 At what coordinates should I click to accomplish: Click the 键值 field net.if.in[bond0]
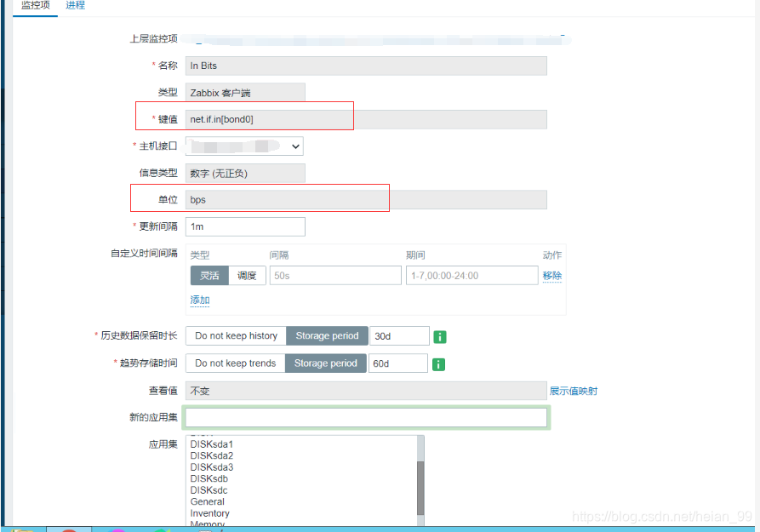coord(366,119)
